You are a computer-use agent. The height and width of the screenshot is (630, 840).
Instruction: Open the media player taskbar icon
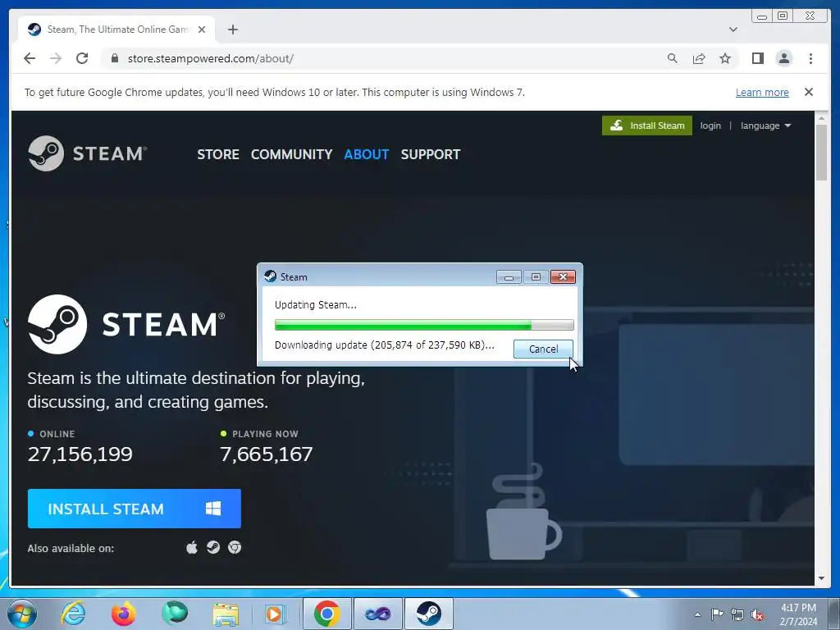coord(276,614)
